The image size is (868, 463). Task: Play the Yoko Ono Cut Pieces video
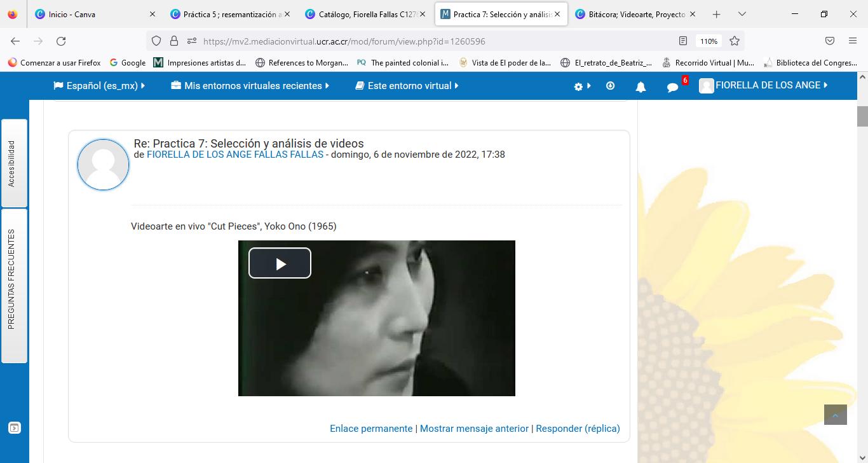tap(280, 263)
